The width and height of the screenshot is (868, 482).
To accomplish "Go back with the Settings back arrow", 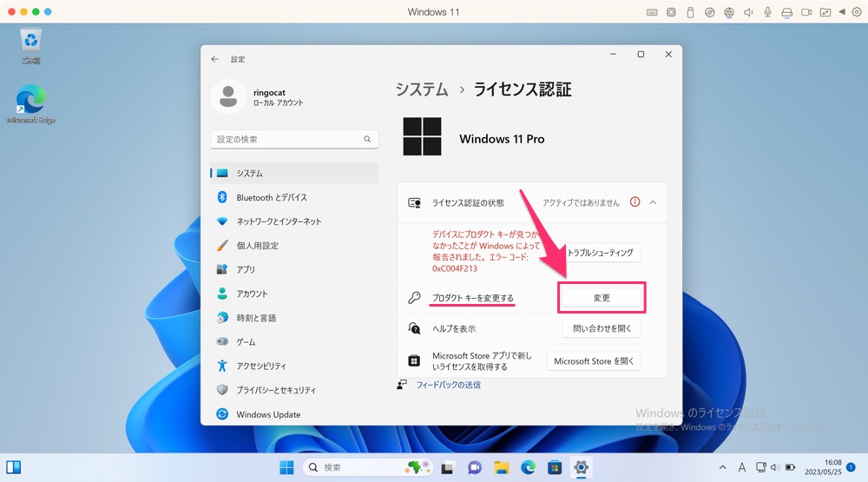I will pos(214,59).
